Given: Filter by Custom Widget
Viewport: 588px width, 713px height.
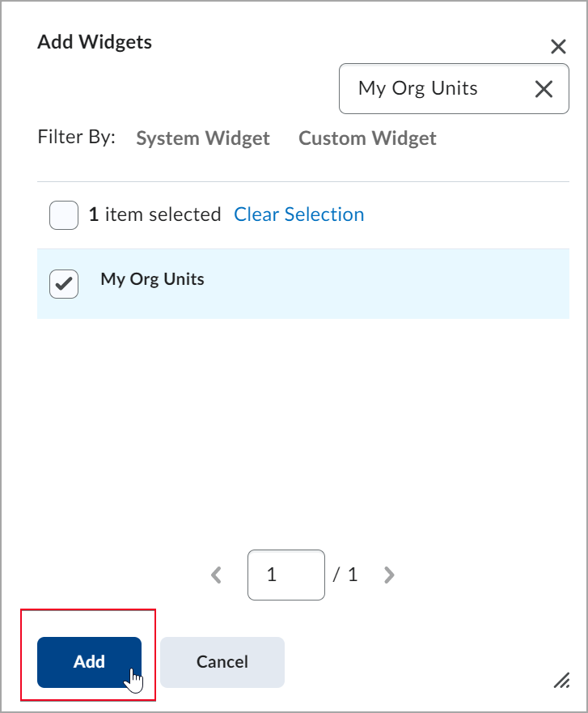Looking at the screenshot, I should [367, 138].
